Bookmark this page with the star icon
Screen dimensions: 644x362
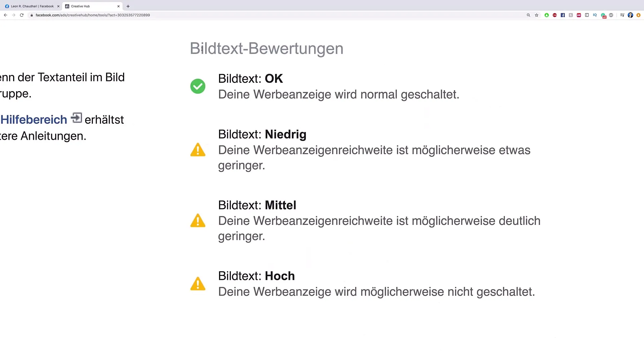(536, 15)
